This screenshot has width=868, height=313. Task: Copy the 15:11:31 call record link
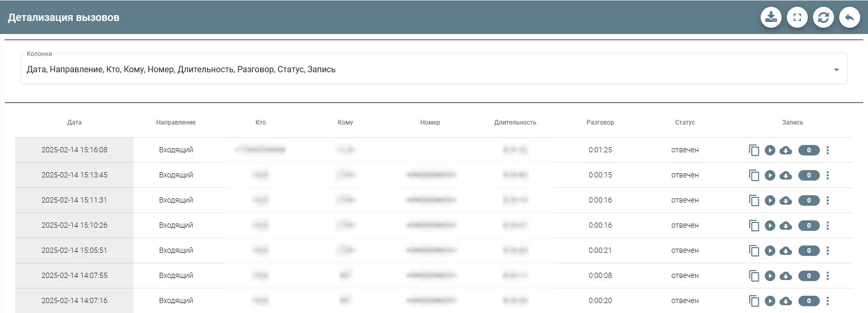tap(754, 200)
